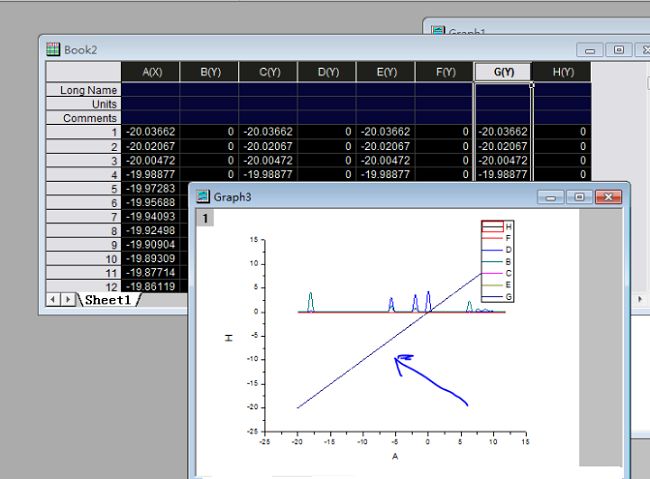The width and height of the screenshot is (650, 479).
Task: Click row 3 value in column E
Action: pyautogui.click(x=386, y=160)
